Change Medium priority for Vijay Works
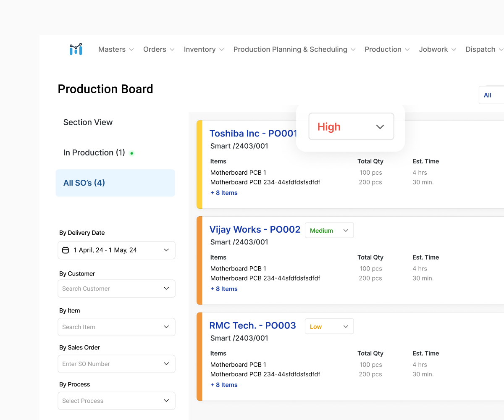This screenshot has width=504, height=420. 329,230
